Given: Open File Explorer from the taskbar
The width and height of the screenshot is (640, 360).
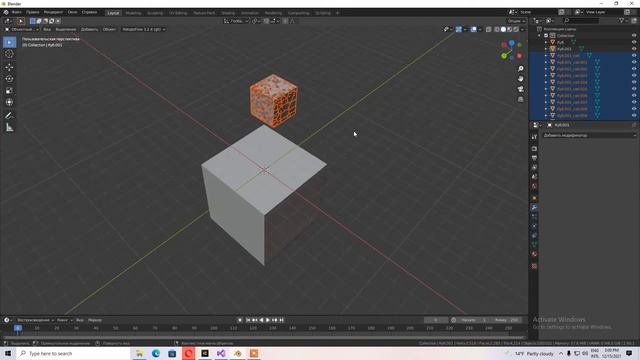Looking at the screenshot, I should tap(139, 353).
